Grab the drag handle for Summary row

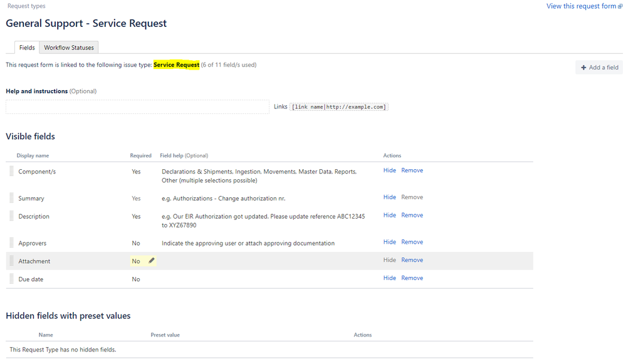point(11,198)
